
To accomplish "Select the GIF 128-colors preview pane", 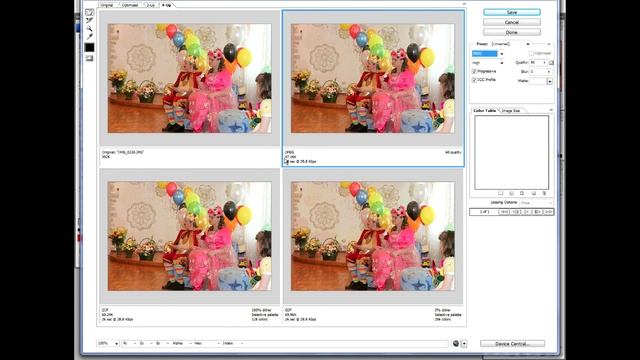I will coord(189,236).
